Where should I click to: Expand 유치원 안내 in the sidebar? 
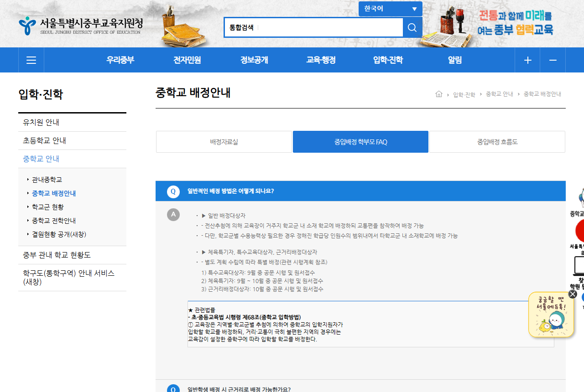(x=72, y=123)
